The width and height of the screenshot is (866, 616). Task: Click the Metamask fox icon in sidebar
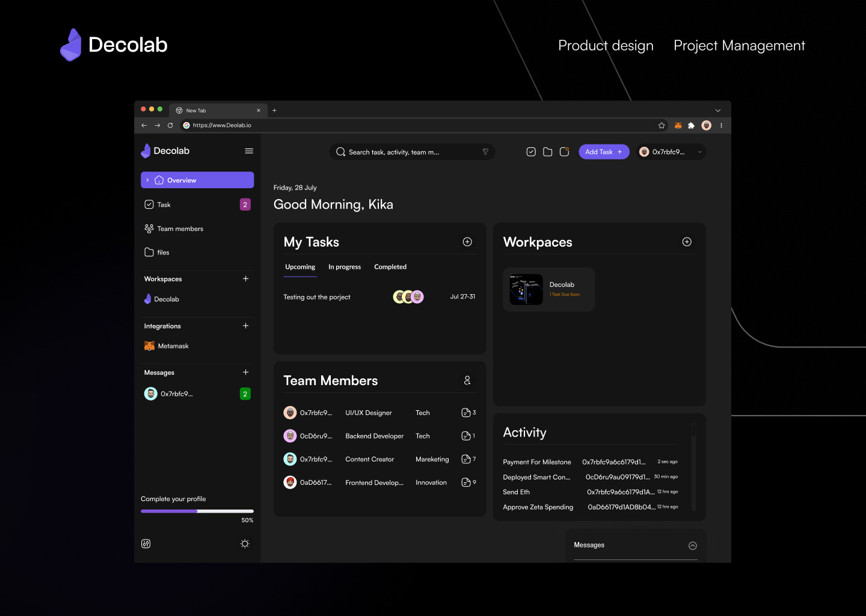click(149, 346)
